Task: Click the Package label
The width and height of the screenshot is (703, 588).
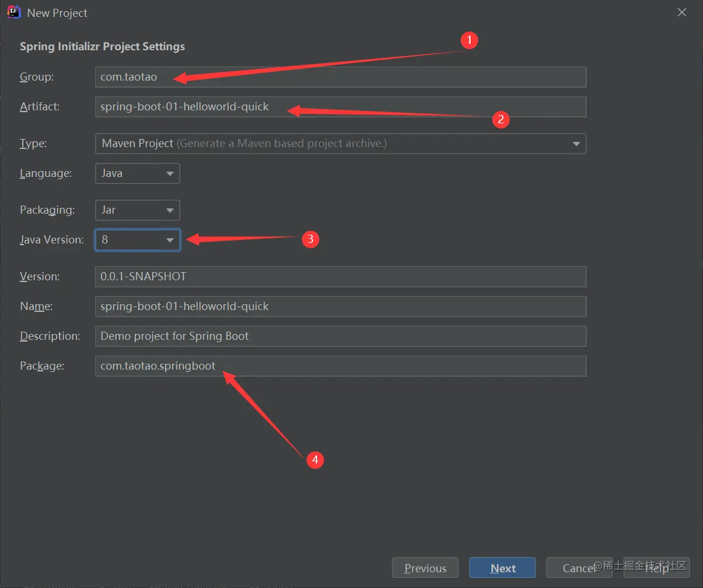Action: click(42, 366)
